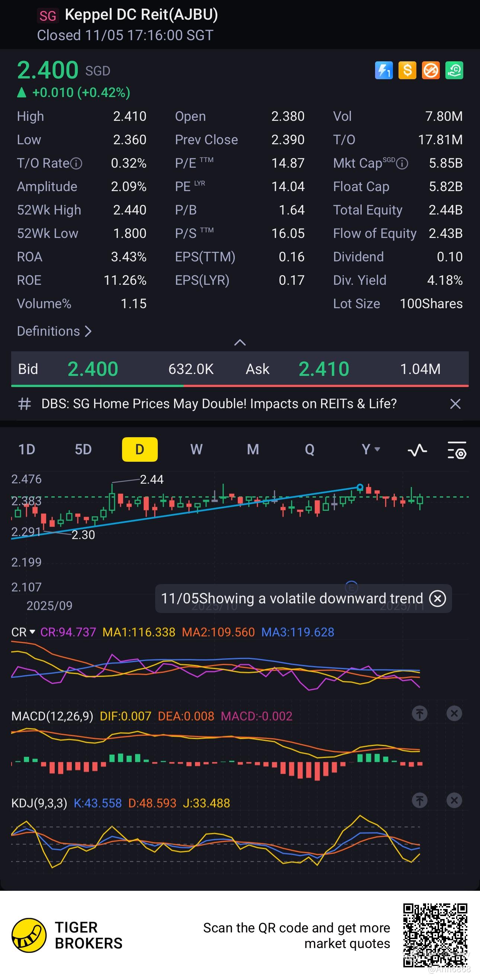Pin KDJ indicator panel to top
Viewport: 480px width, 980px height.
[x=419, y=800]
